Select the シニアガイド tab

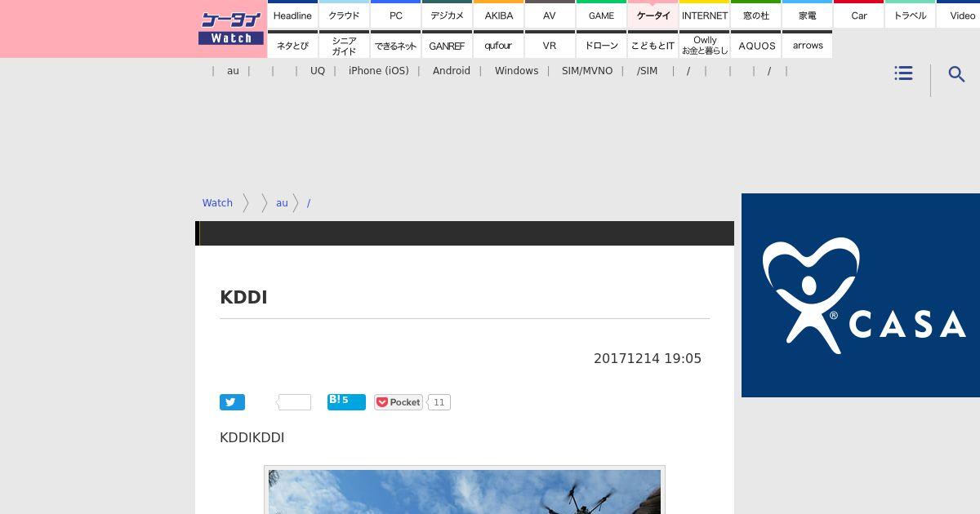coord(344,45)
